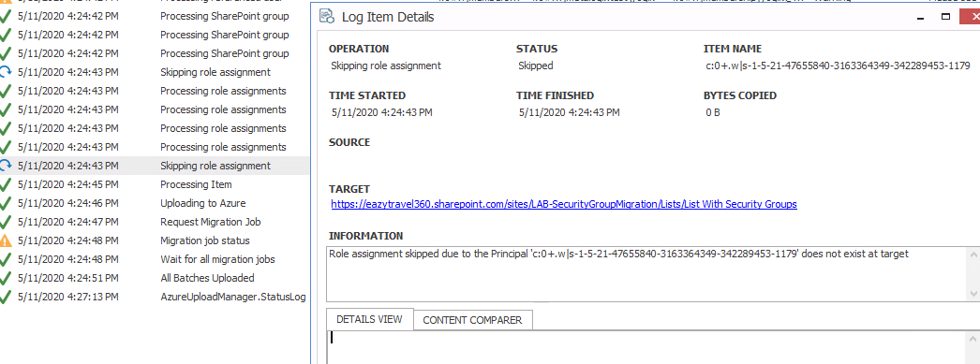Click the warning icon beside Migration job status
The width and height of the screenshot is (980, 364).
[x=6, y=240]
